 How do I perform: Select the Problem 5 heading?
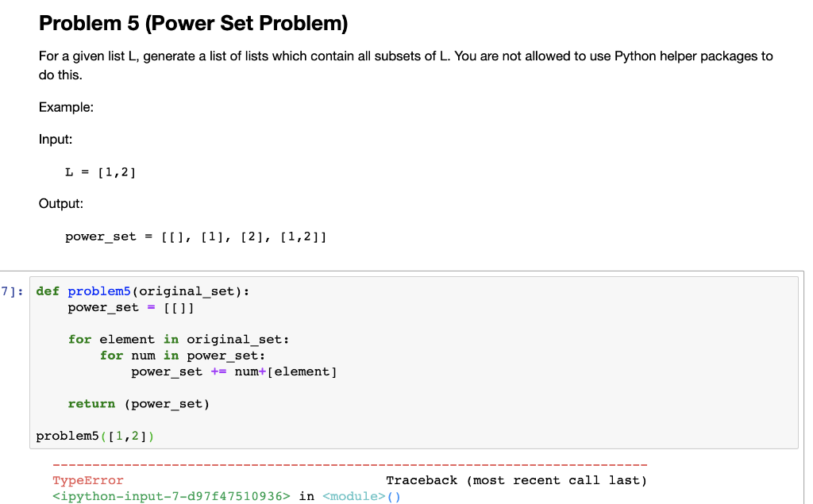pyautogui.click(x=193, y=23)
